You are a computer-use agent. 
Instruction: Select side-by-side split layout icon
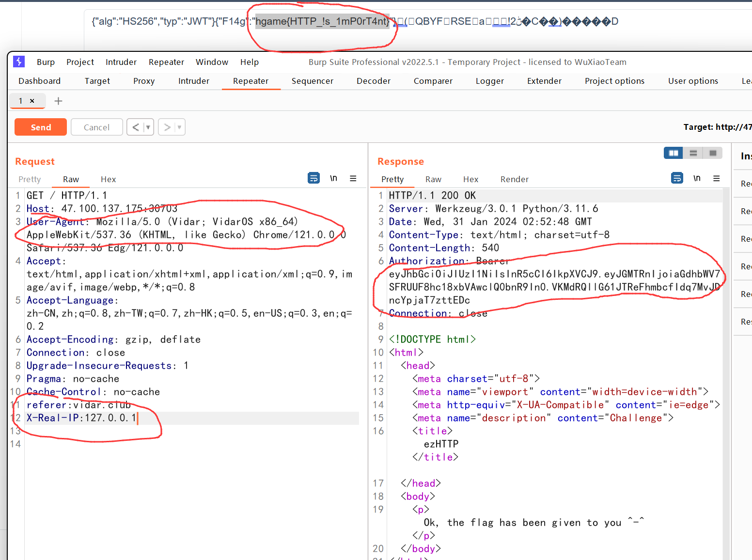(674, 153)
